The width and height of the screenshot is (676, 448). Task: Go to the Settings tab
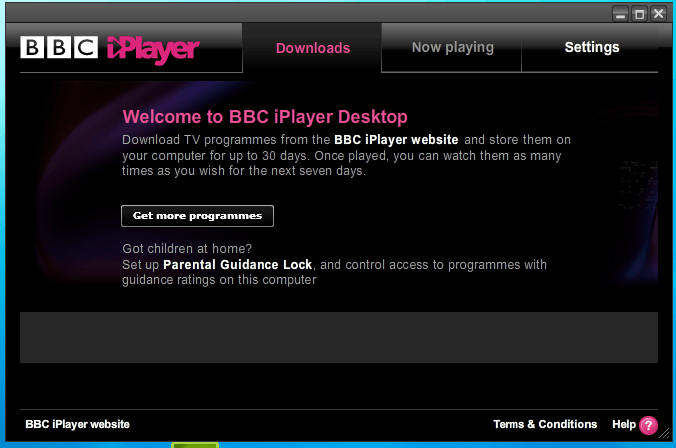coord(591,47)
